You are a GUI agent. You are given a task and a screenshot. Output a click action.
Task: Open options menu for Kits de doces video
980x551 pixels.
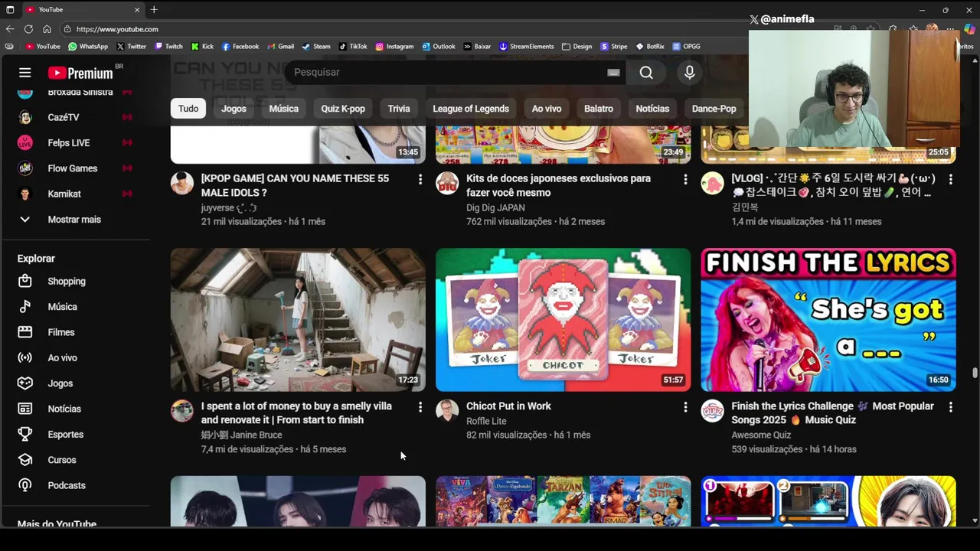[x=685, y=179]
